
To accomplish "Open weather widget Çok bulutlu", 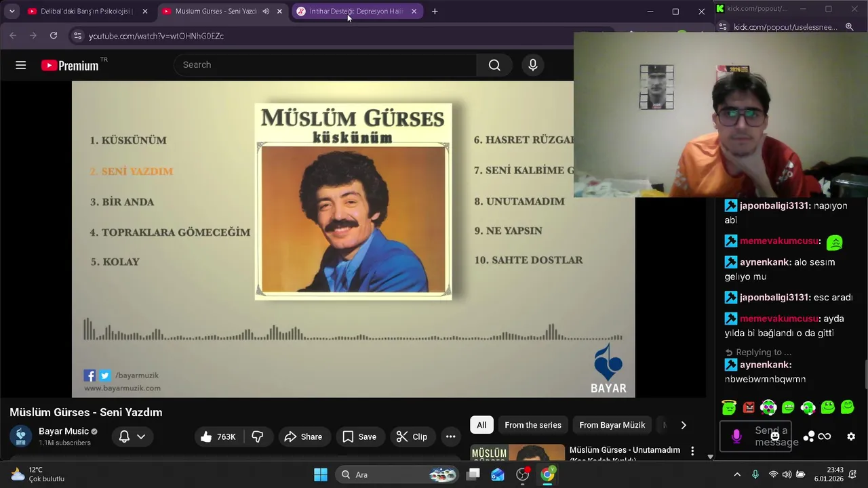I will [37, 474].
